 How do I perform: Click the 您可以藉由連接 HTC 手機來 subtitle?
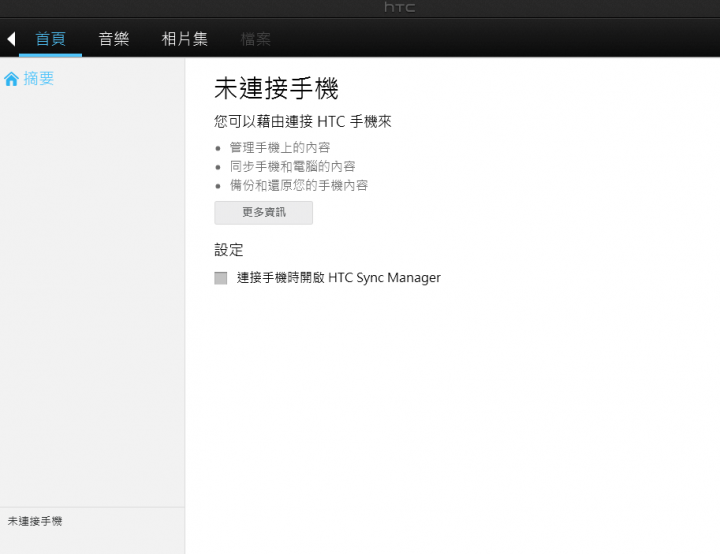pos(303,122)
